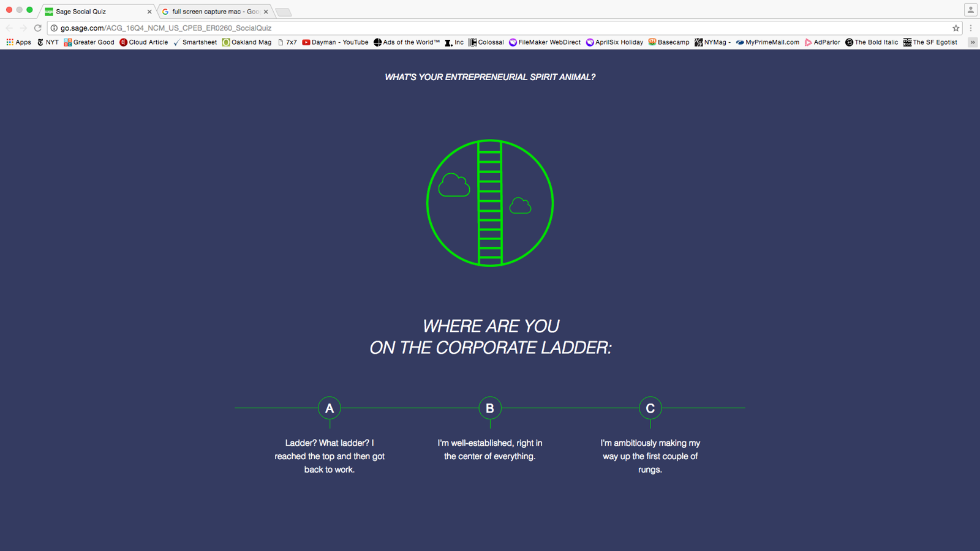This screenshot has width=980, height=551.
Task: Open the Greater Good bookmark
Action: (89, 42)
